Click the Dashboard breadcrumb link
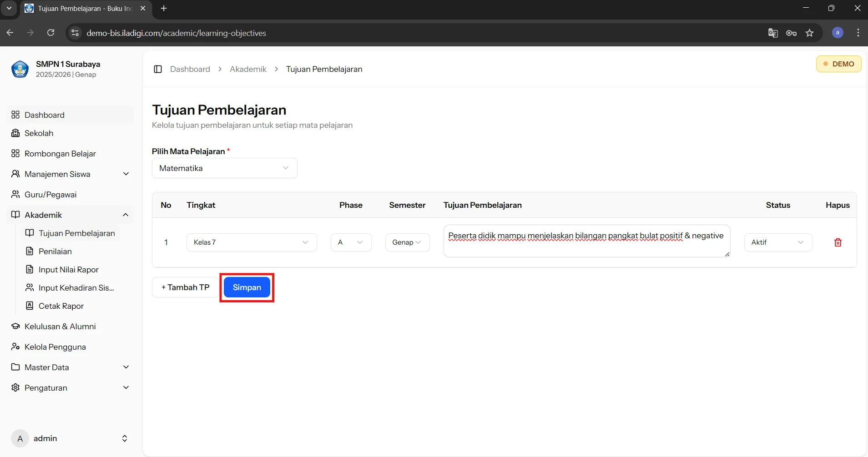The height and width of the screenshot is (457, 868). pyautogui.click(x=190, y=69)
